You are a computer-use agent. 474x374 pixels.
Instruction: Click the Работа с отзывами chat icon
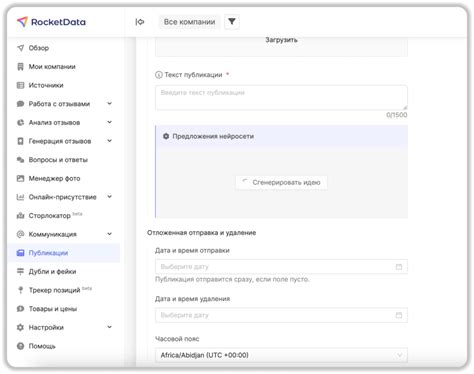tap(21, 104)
